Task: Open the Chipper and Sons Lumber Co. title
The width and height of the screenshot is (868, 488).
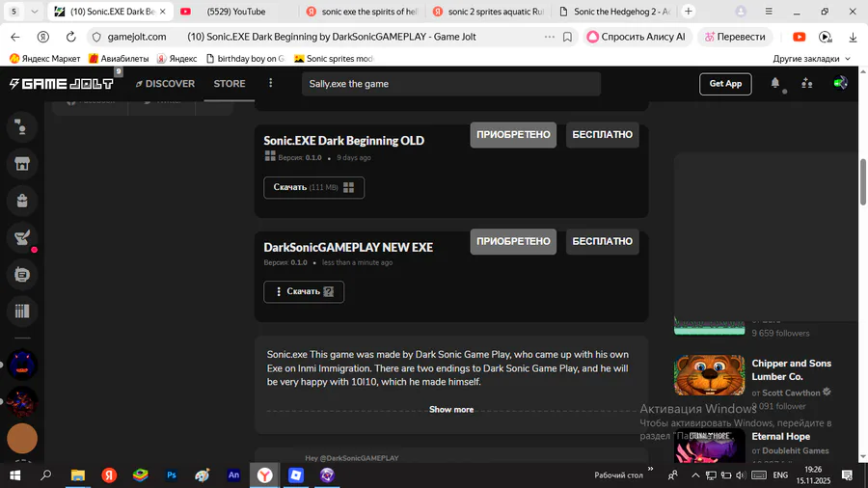Action: [791, 369]
